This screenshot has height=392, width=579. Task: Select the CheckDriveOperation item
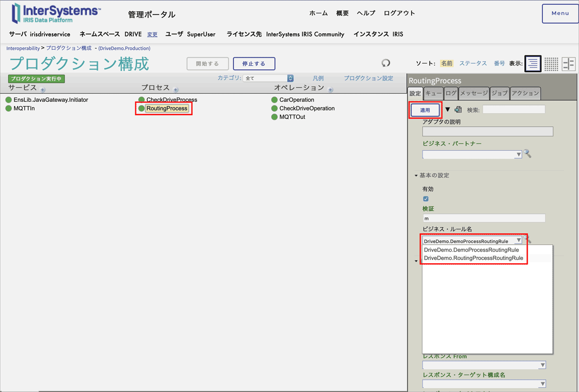307,108
